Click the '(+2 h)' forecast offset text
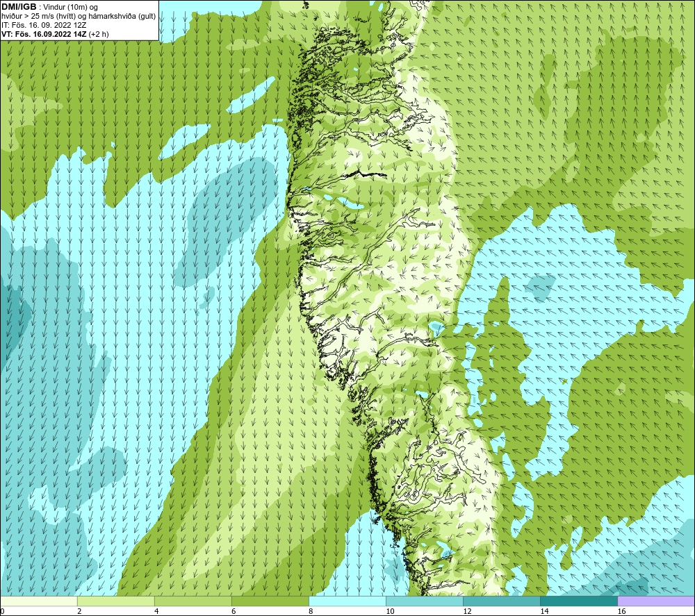This screenshot has width=695, height=616. point(99,34)
